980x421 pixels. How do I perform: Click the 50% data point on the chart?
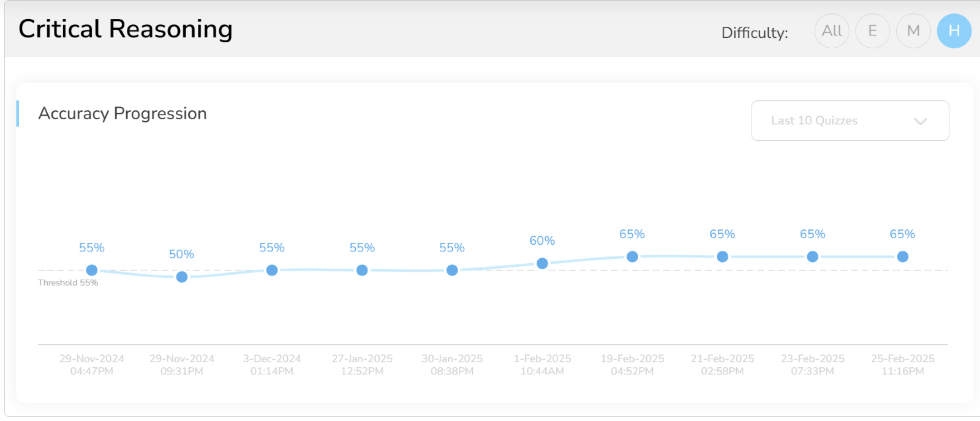tap(182, 277)
